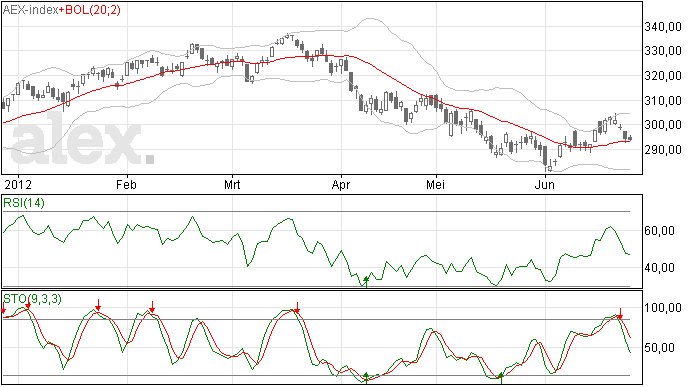Click the green buy arrow on RSI in April
690x387 pixels.
coord(366,281)
